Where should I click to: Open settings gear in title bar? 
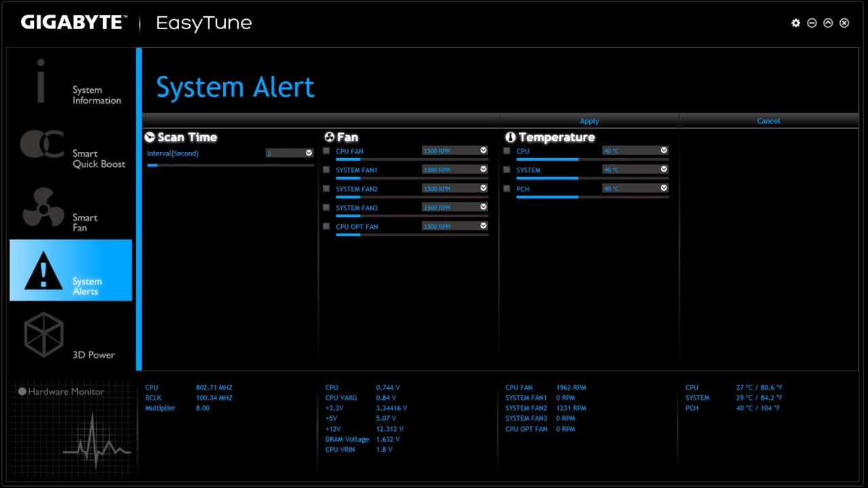click(795, 23)
